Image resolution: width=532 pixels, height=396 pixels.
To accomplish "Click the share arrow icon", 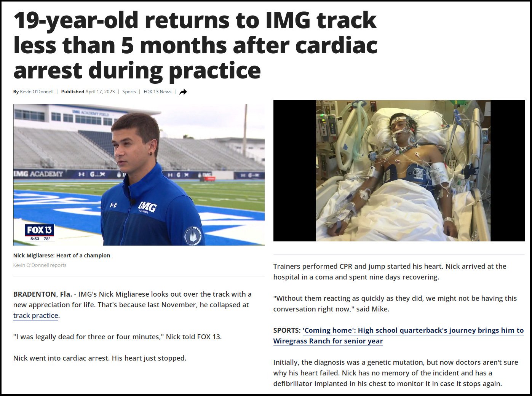I will click(183, 92).
